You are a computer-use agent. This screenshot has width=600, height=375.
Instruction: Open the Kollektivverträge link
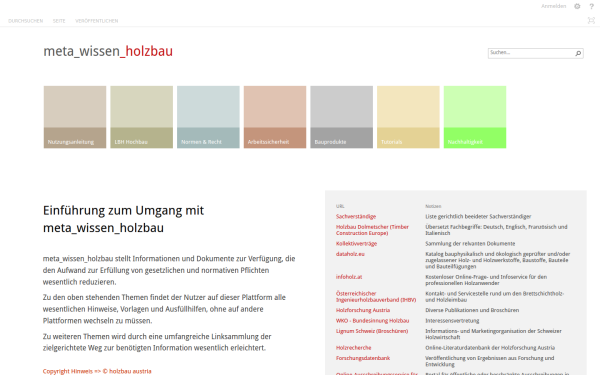356,244
